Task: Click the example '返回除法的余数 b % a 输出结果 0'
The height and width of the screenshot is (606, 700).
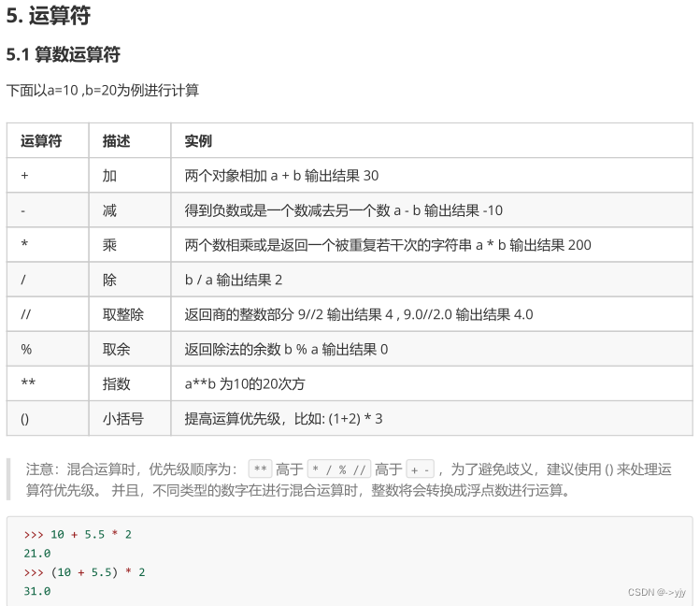Action: click(286, 349)
